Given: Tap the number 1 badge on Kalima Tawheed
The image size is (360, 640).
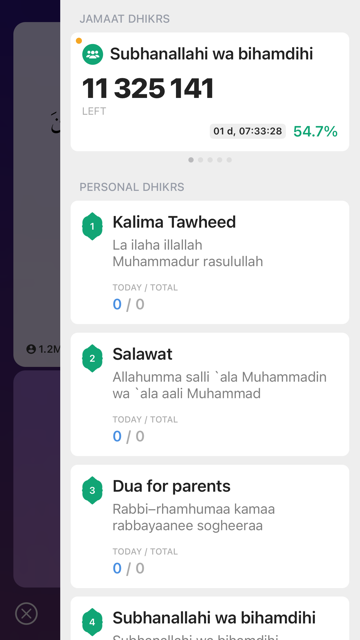Looking at the screenshot, I should [x=92, y=226].
